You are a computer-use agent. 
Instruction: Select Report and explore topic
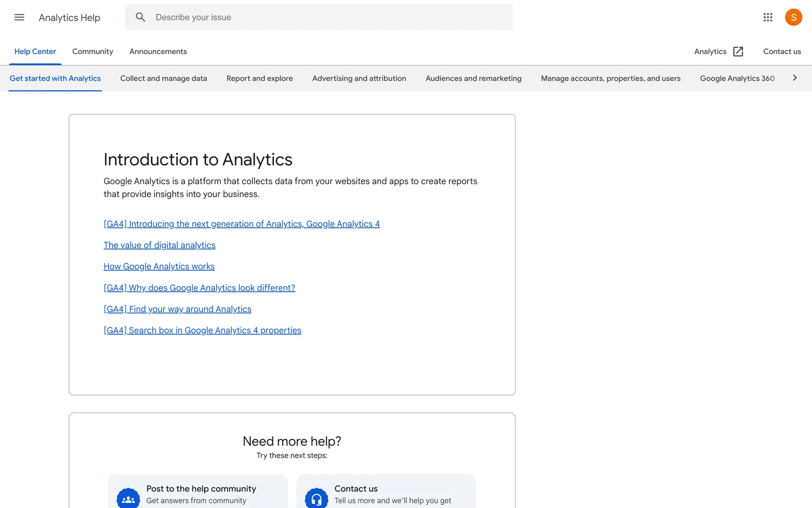[x=259, y=78]
